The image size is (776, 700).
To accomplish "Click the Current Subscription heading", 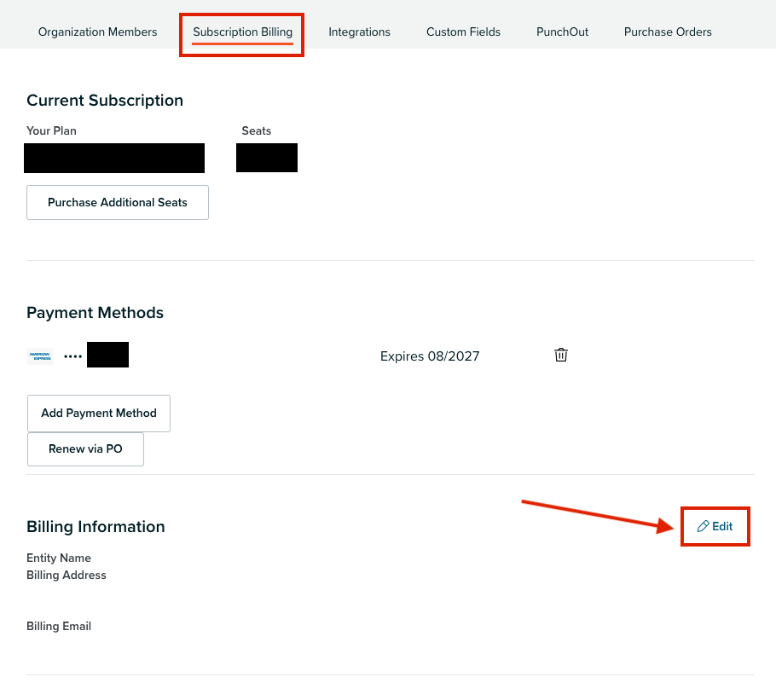I will pos(105,101).
